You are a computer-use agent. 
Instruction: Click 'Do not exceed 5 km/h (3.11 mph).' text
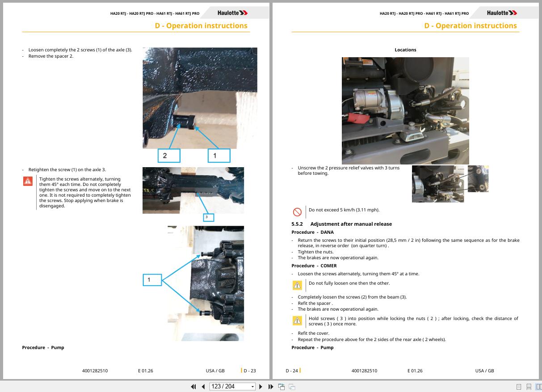[x=344, y=210]
